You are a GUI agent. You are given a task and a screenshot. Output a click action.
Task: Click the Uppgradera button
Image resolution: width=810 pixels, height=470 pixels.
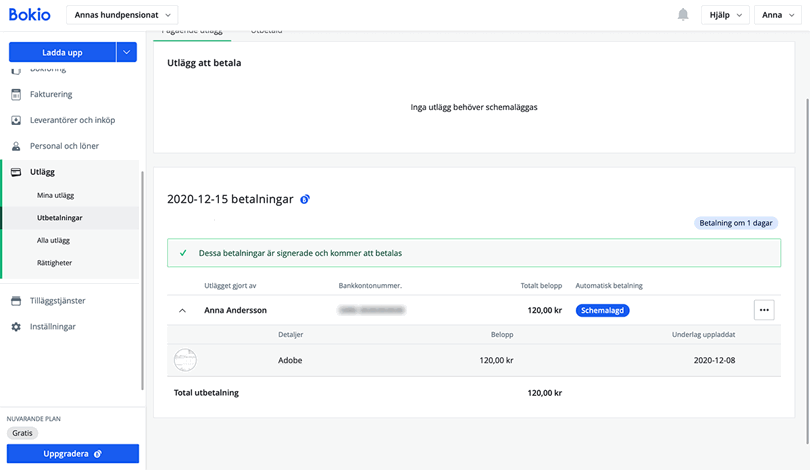click(72, 454)
